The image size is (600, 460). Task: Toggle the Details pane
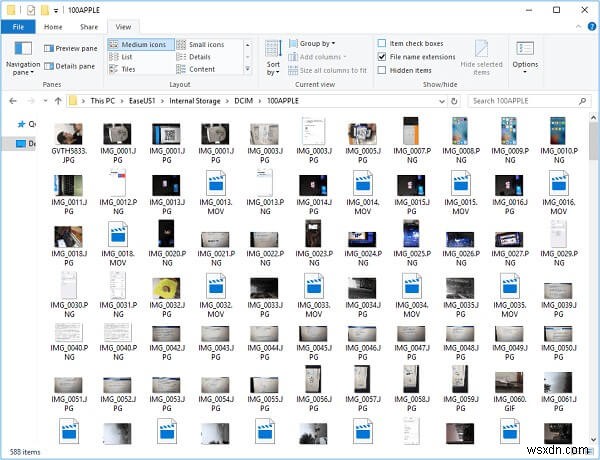pyautogui.click(x=70, y=66)
